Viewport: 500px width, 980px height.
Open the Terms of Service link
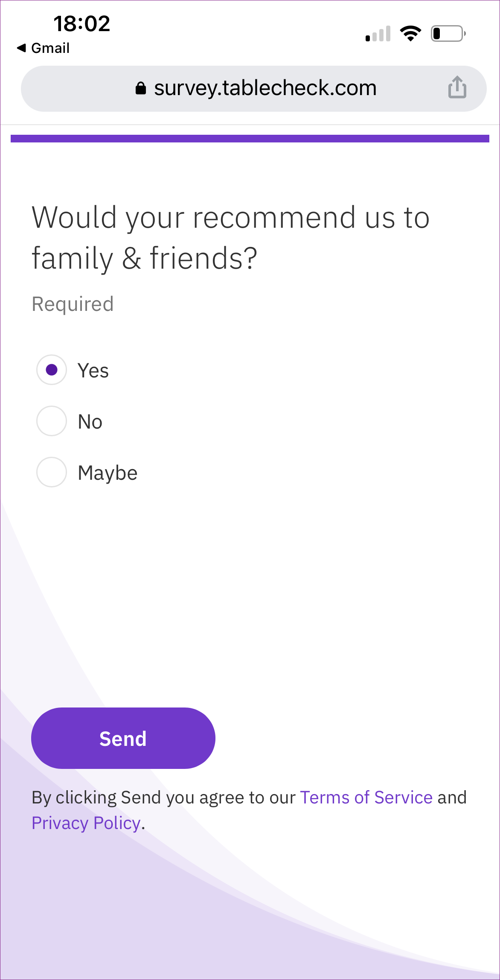tap(366, 797)
